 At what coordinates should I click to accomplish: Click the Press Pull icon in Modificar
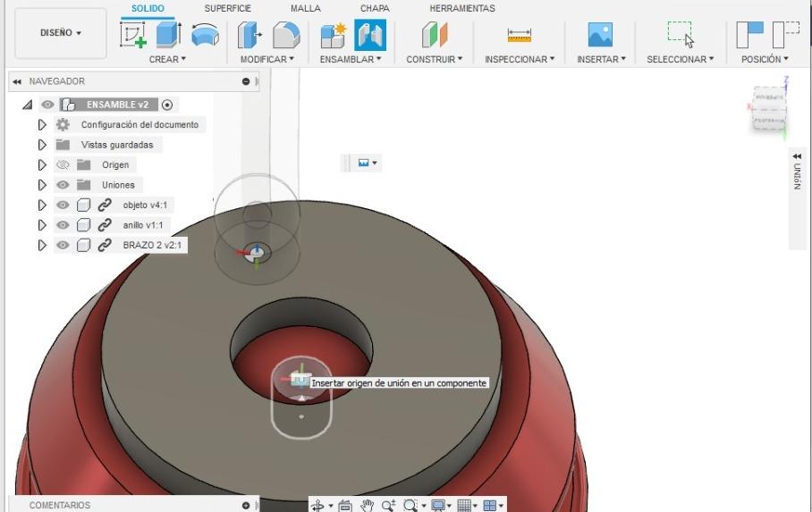coord(250,35)
